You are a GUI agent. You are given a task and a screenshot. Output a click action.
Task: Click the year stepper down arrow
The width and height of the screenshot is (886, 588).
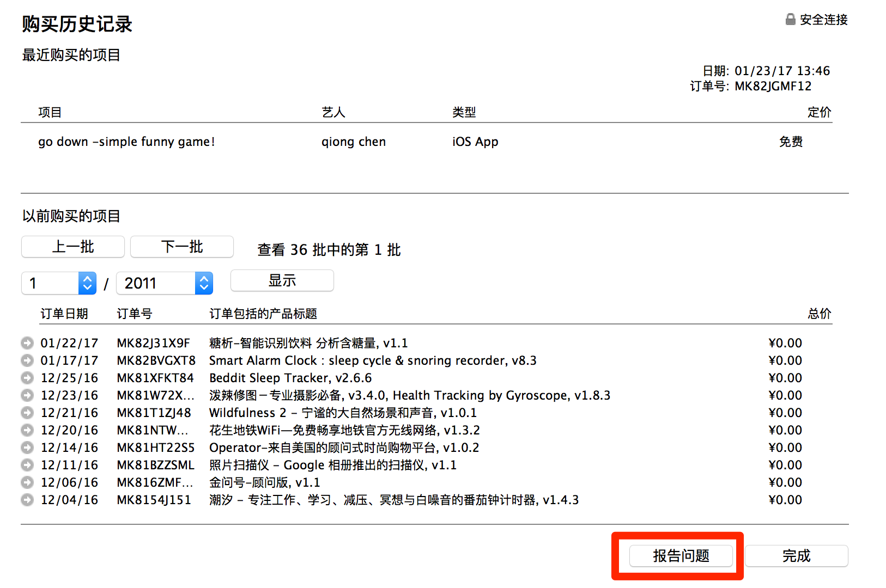(x=203, y=287)
